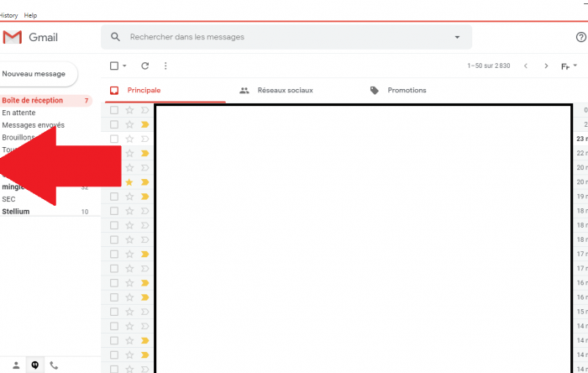This screenshot has height=373, width=588.
Task: Click the people icon on Réseaux sociaux tab
Action: [x=244, y=91]
